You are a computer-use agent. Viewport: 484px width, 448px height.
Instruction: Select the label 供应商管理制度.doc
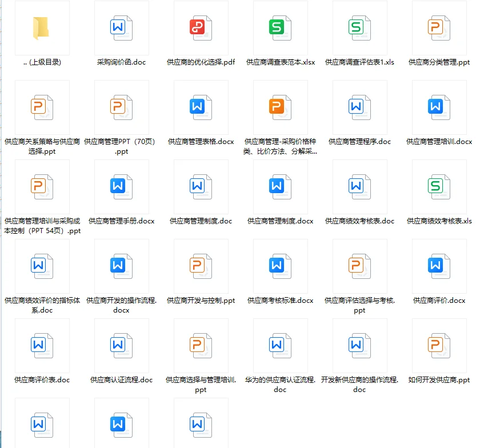point(201,221)
